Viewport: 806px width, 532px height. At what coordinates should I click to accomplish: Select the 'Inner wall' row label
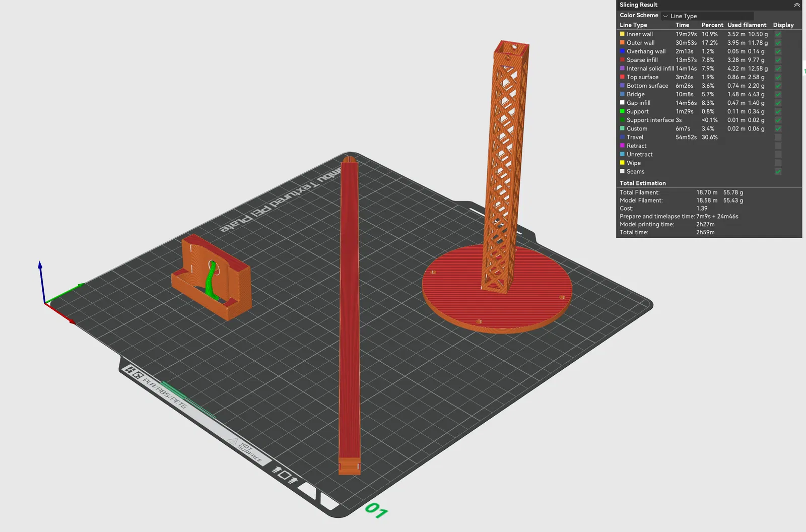[640, 34]
